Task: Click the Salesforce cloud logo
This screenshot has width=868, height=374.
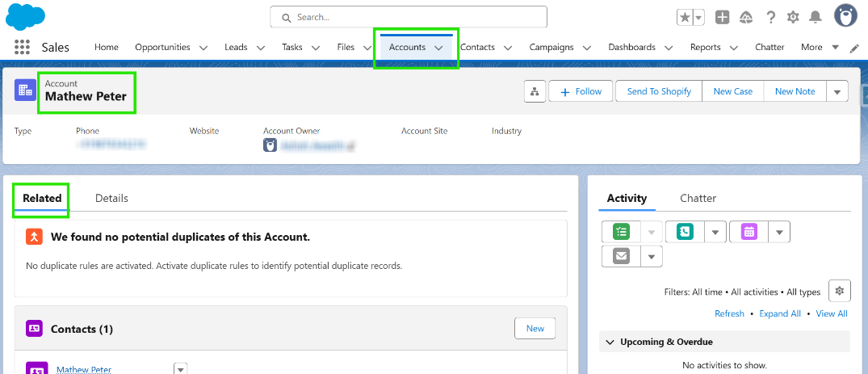Action: 25,16
